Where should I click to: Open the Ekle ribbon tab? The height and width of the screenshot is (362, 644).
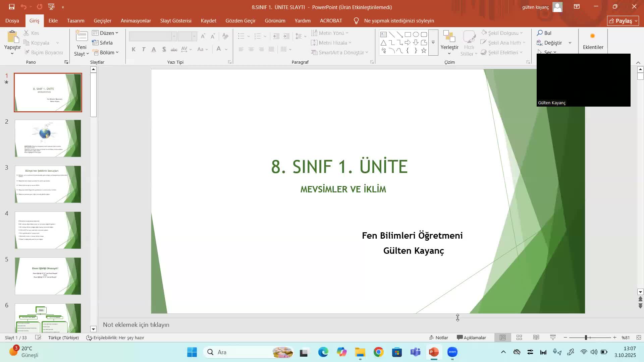click(x=53, y=20)
